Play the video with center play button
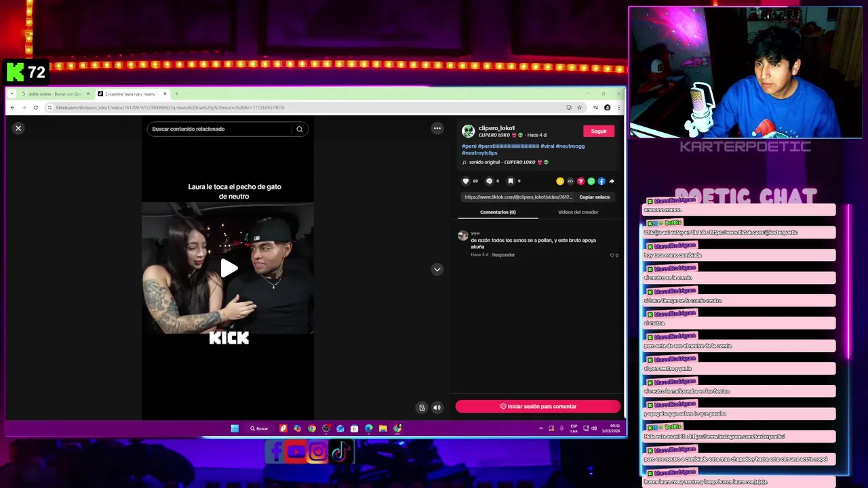868x488 pixels. coord(229,268)
